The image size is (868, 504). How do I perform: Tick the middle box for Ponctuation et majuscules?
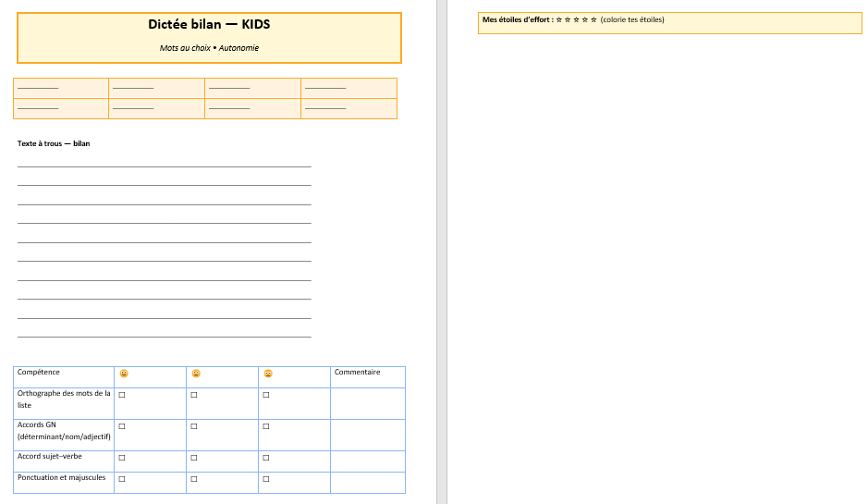pos(194,479)
